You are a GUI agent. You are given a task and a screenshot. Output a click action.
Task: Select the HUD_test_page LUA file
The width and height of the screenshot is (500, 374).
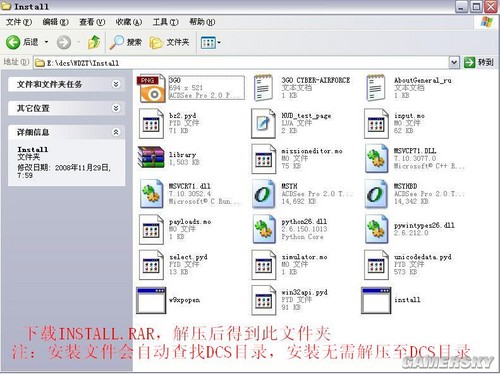[x=292, y=123]
